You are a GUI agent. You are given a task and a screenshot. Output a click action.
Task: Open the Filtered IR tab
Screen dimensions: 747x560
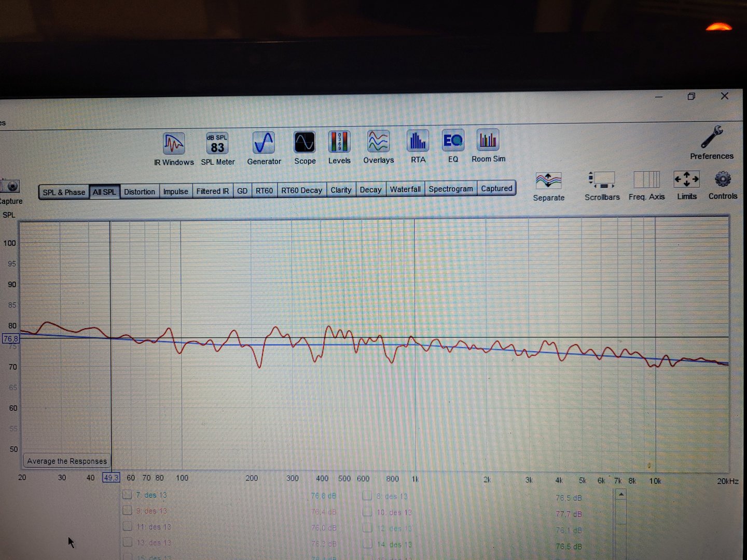[x=213, y=191]
